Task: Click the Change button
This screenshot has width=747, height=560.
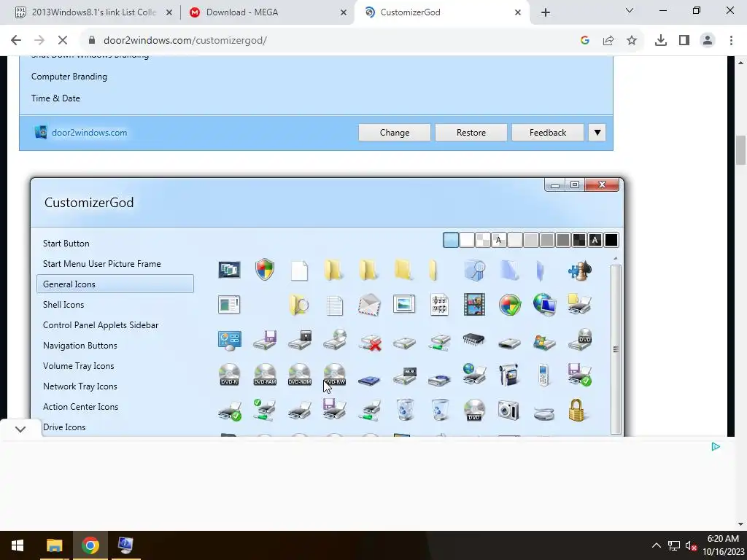Action: 395,133
